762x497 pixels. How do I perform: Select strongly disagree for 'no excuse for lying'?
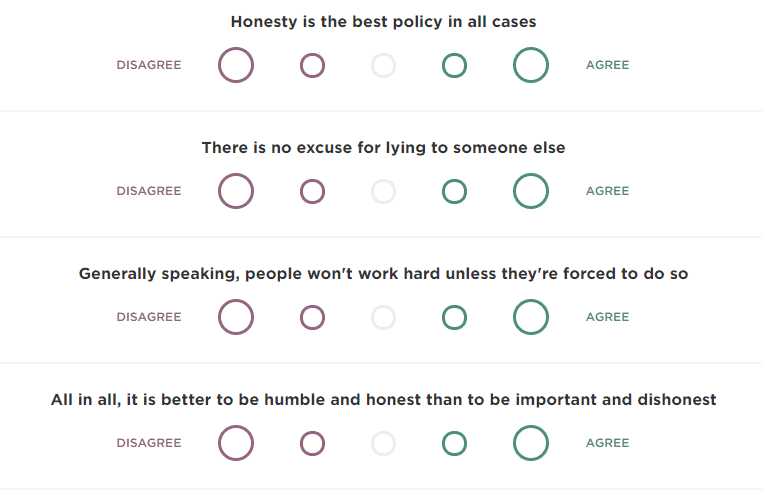click(236, 191)
